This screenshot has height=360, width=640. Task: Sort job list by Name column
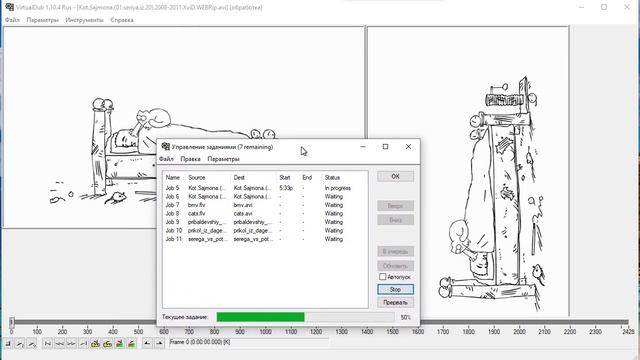pos(173,178)
